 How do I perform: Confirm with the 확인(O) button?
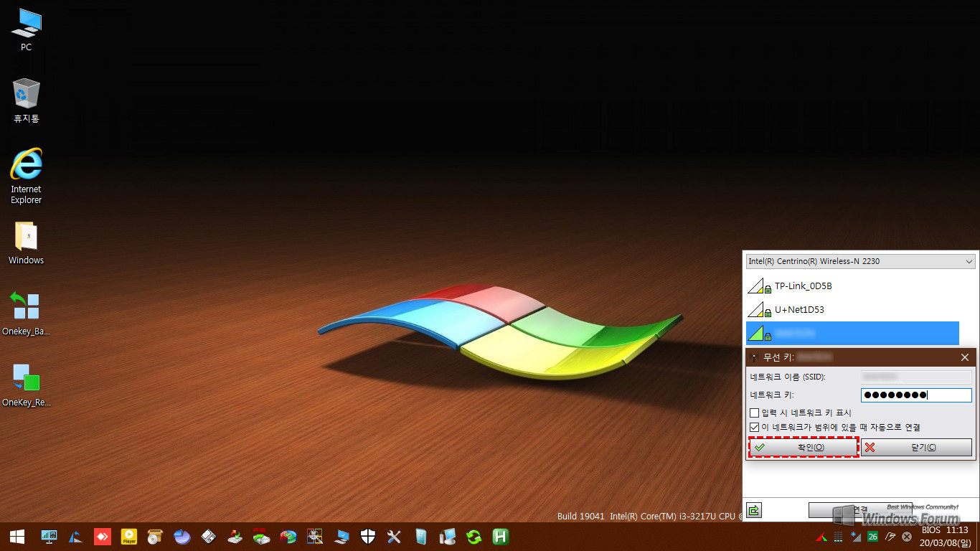(x=804, y=448)
